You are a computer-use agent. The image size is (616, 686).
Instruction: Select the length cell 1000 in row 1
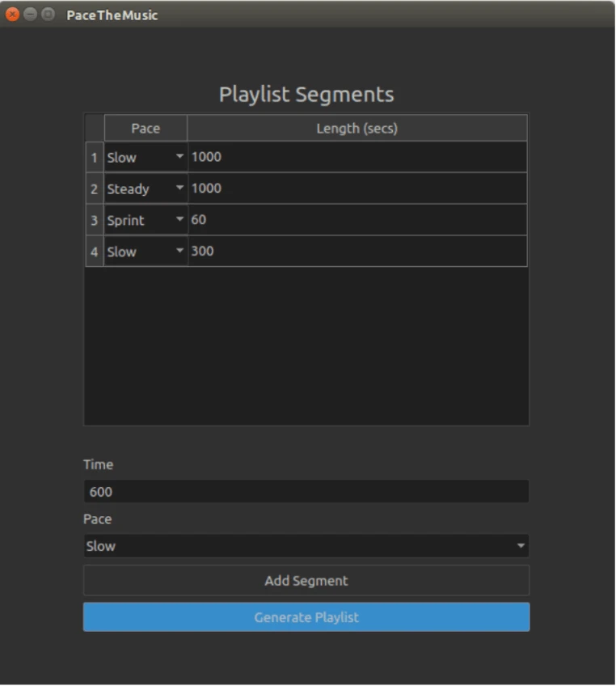[357, 157]
